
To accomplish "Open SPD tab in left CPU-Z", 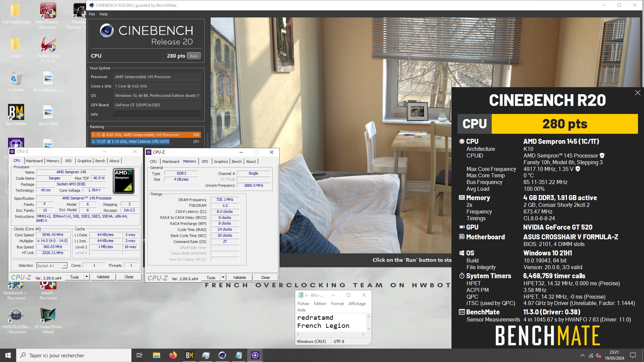I will (68, 161).
